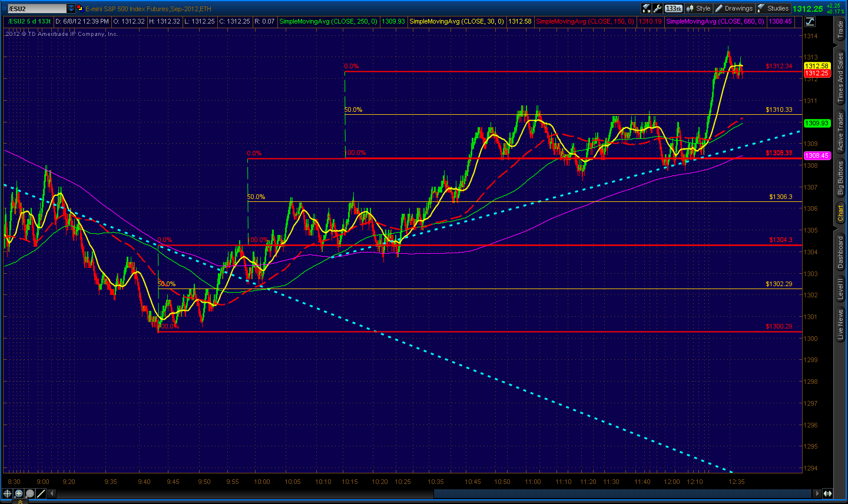Open the Dashboard side tab
Viewport: 848px width, 504px height.
840,252
